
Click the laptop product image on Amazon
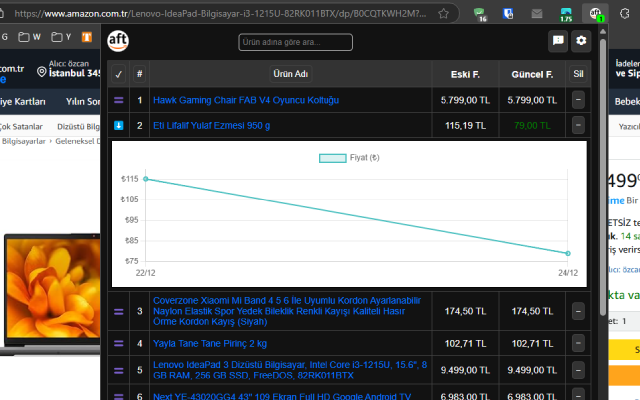click(x=50, y=294)
